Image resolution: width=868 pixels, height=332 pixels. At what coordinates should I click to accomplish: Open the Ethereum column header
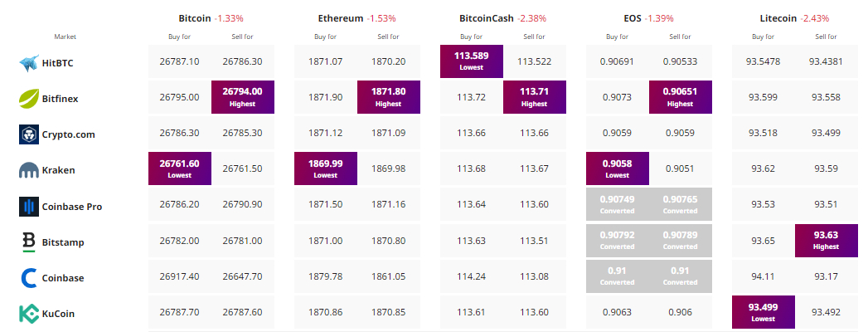click(342, 17)
